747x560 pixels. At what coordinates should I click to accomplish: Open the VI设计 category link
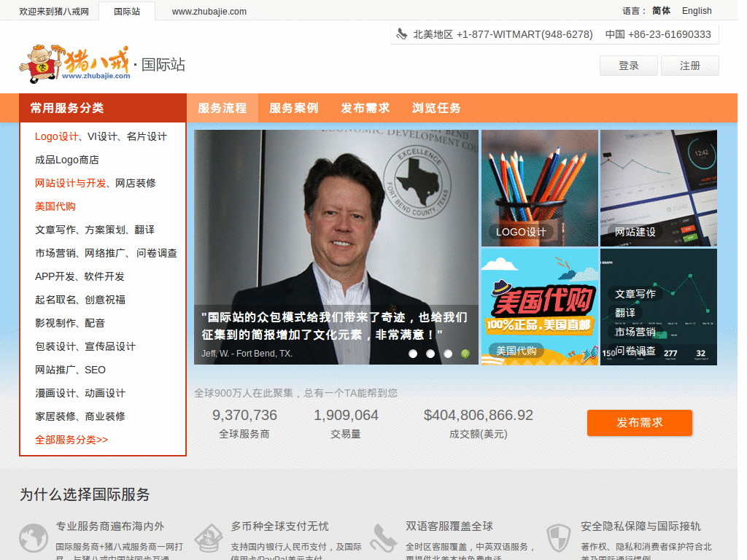tap(102, 136)
